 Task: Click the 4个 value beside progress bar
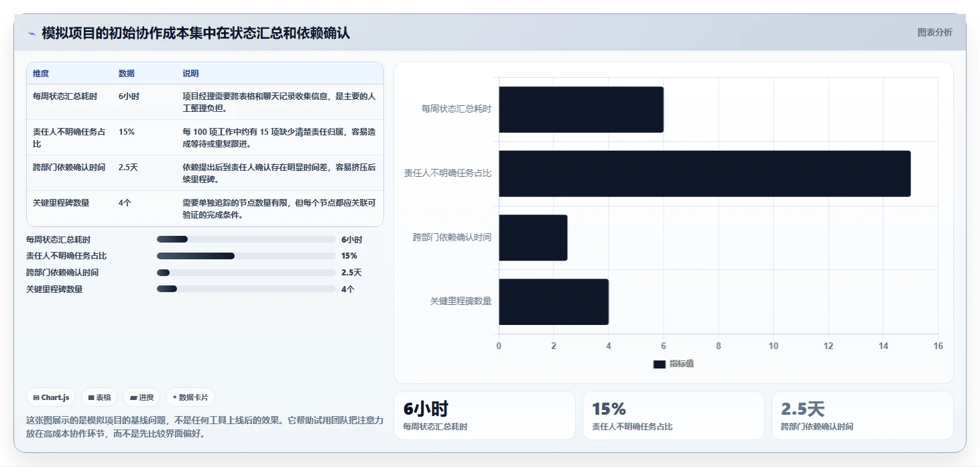click(348, 289)
